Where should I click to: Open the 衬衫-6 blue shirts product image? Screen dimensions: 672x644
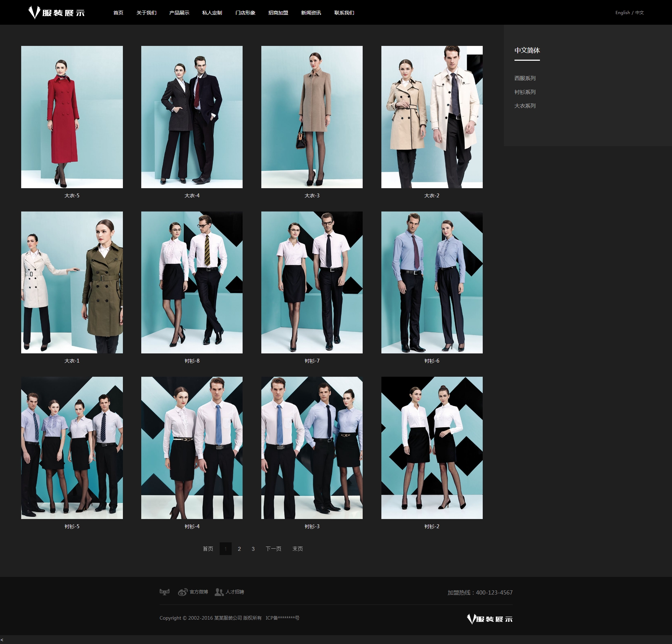click(432, 282)
